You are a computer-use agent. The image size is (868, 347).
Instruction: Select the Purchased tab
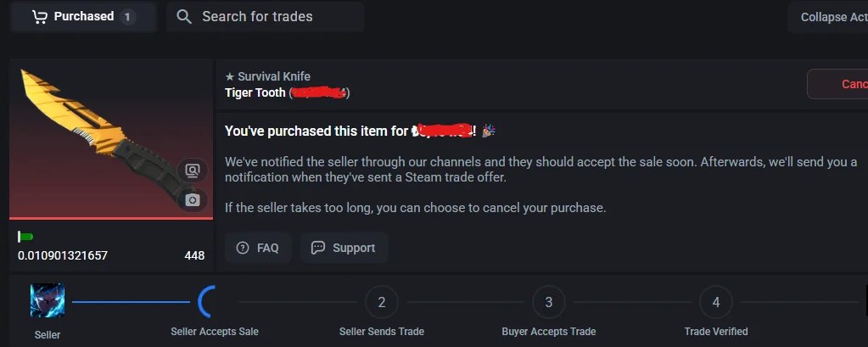click(x=83, y=17)
